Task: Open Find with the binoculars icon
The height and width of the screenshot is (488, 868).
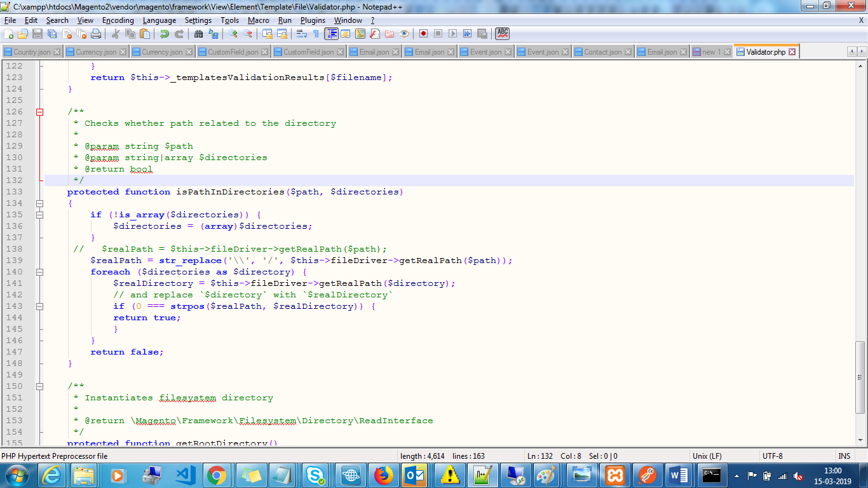Action: pyautogui.click(x=199, y=34)
